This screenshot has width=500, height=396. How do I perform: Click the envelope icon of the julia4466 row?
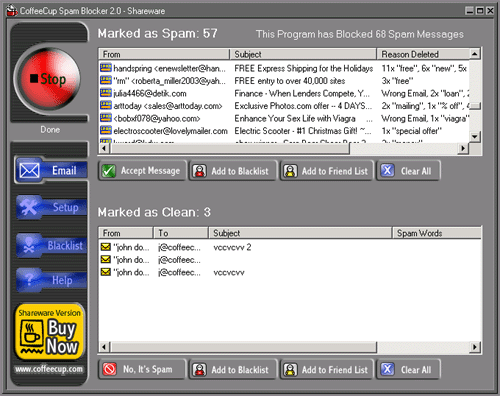[106, 93]
